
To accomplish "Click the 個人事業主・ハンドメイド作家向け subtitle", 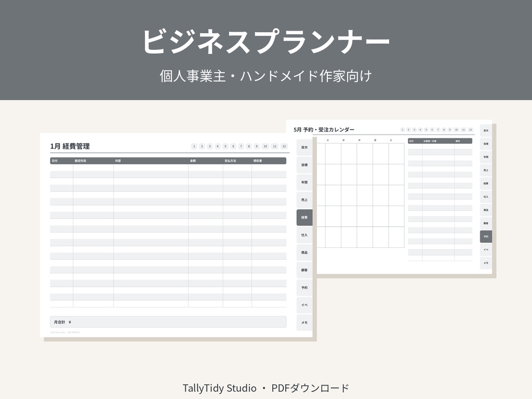I will pyautogui.click(x=266, y=76).
